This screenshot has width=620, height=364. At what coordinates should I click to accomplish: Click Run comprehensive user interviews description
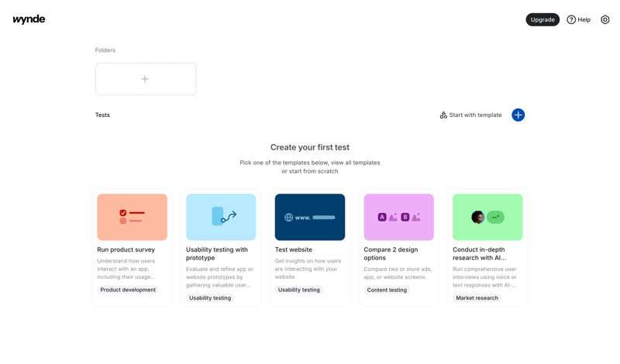click(485, 277)
